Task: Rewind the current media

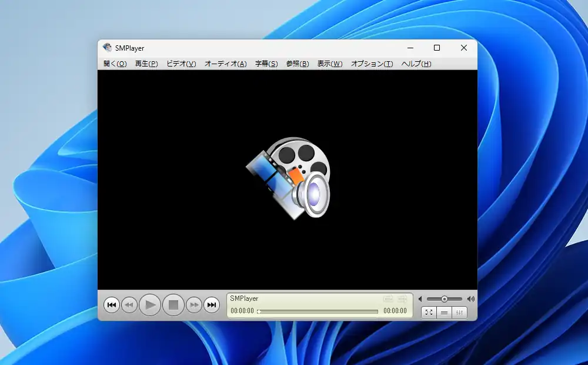Action: (x=130, y=305)
